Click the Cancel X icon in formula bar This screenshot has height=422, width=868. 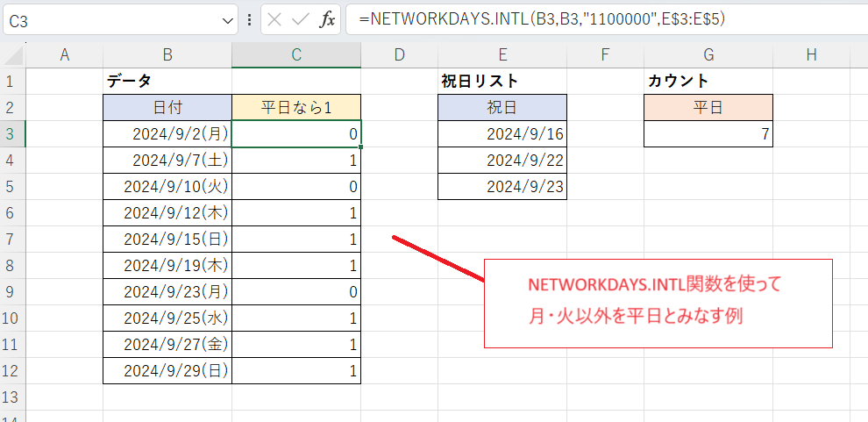coord(274,20)
